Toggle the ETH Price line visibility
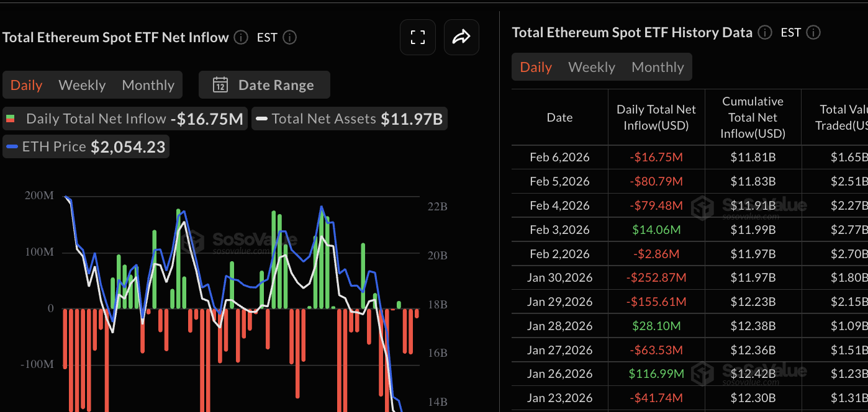 pyautogui.click(x=86, y=146)
